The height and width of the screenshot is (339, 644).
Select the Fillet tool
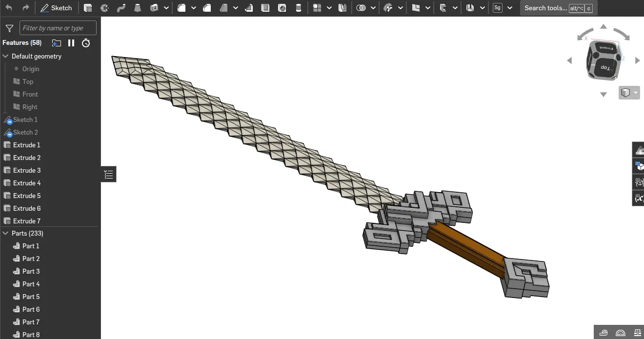[x=181, y=8]
